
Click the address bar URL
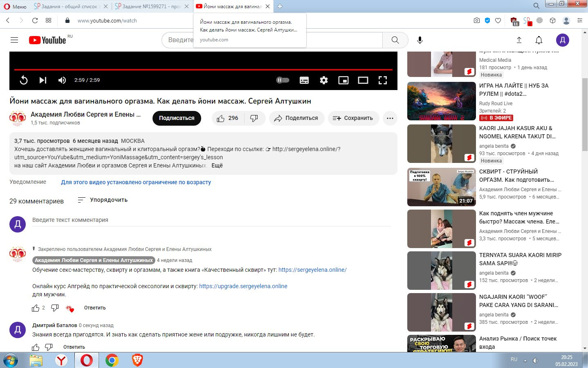tap(107, 20)
